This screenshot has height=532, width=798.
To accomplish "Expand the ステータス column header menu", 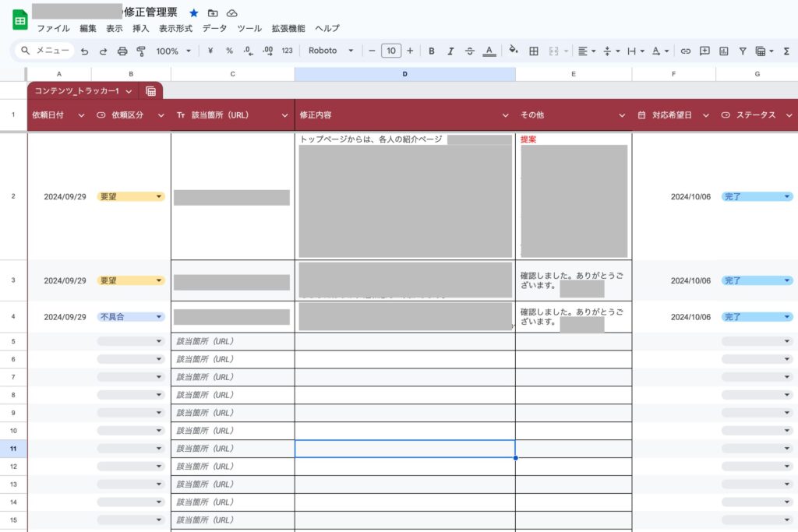I will click(x=789, y=115).
